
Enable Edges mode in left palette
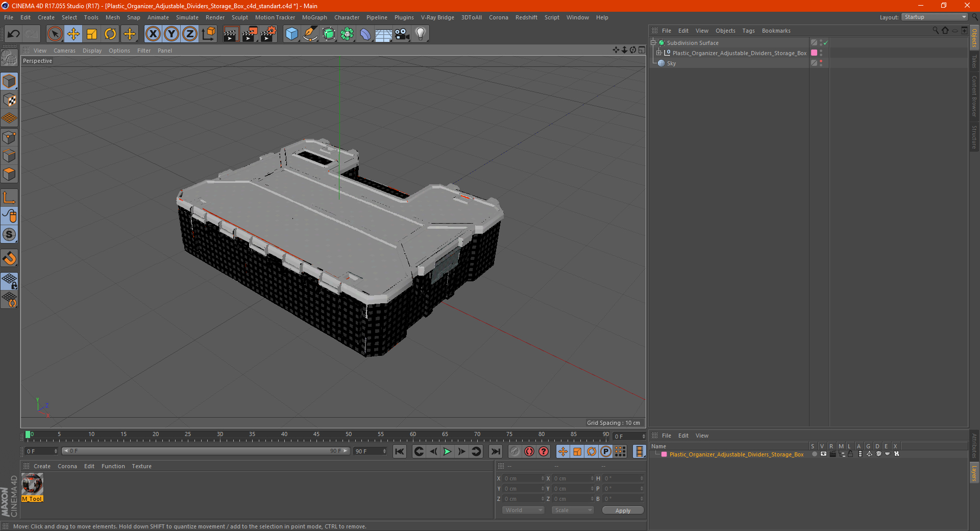pos(9,156)
